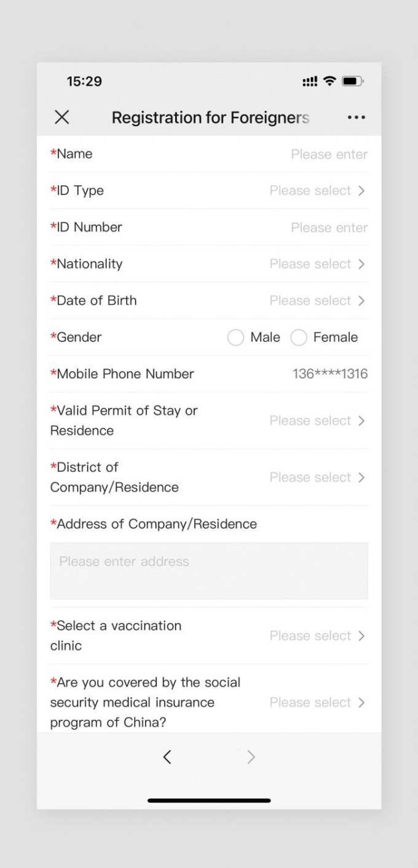Choose a vaccination clinic from selector
418x868 pixels.
pos(317,636)
